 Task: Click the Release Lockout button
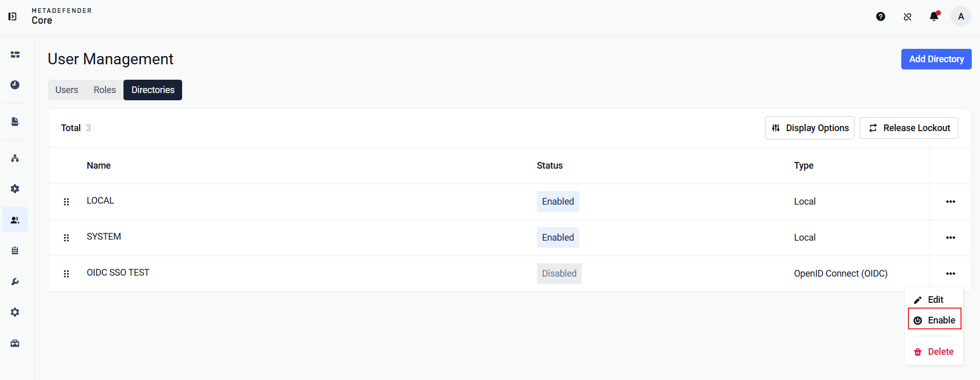909,128
